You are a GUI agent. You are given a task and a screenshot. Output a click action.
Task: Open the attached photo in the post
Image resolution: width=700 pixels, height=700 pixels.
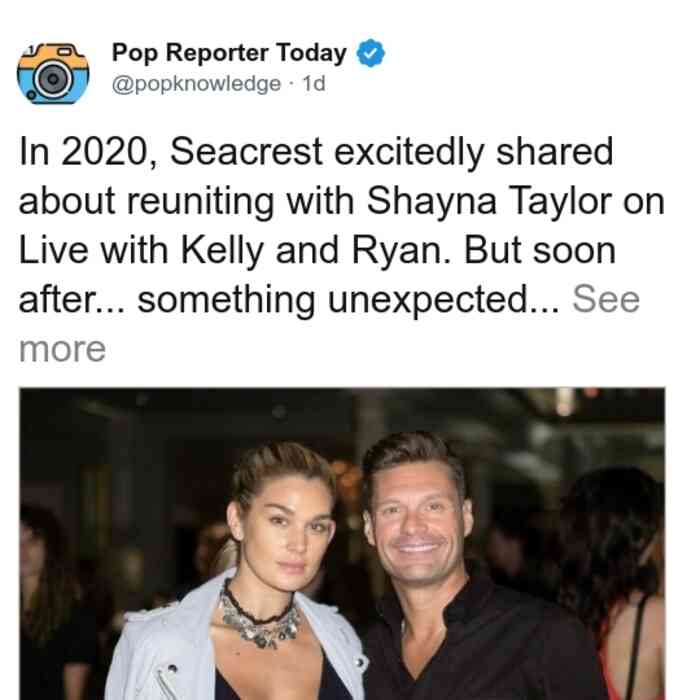[342, 544]
